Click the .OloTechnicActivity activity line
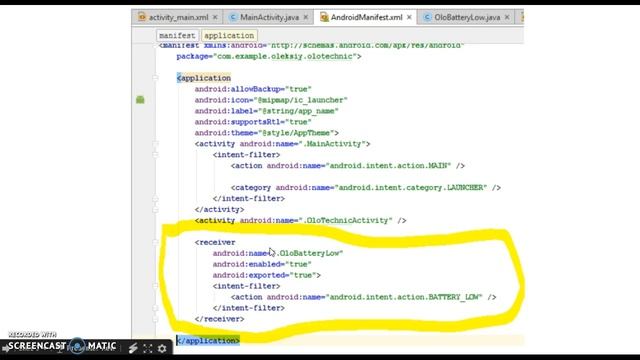Image resolution: width=640 pixels, height=360 pixels. (300, 220)
